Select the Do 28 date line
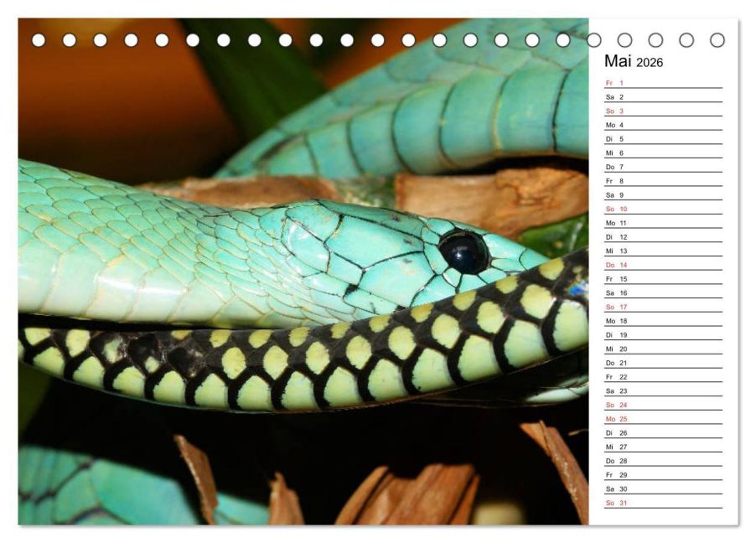This screenshot has width=756, height=543. coord(662,461)
